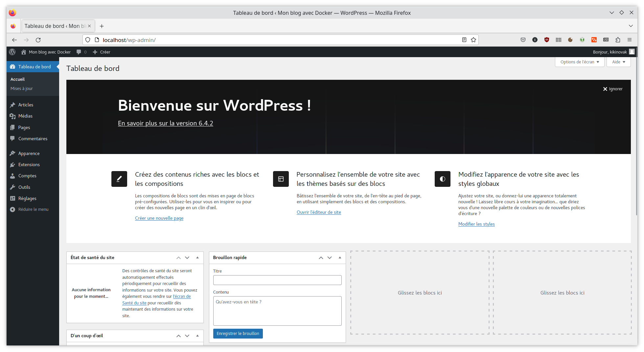Click the WordPress logo in the admin bar
The image size is (644, 352).
pos(12,52)
